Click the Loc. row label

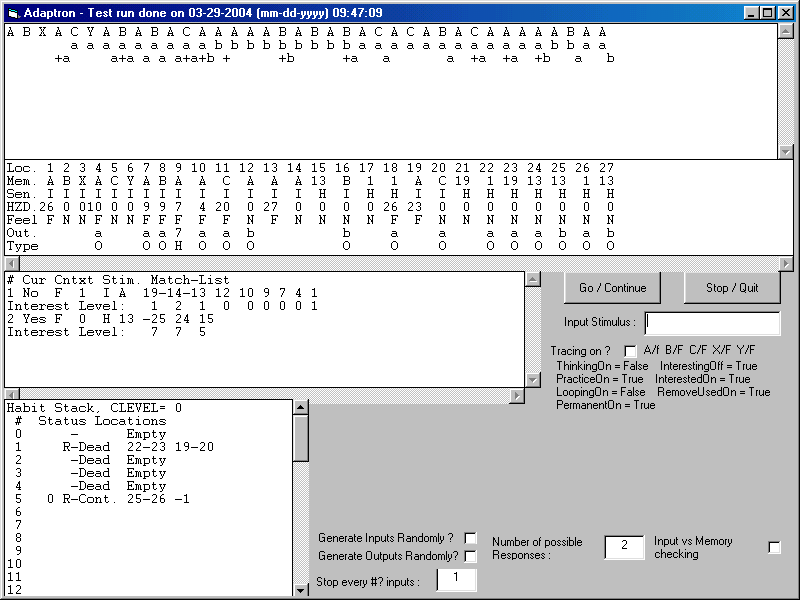tap(22, 168)
